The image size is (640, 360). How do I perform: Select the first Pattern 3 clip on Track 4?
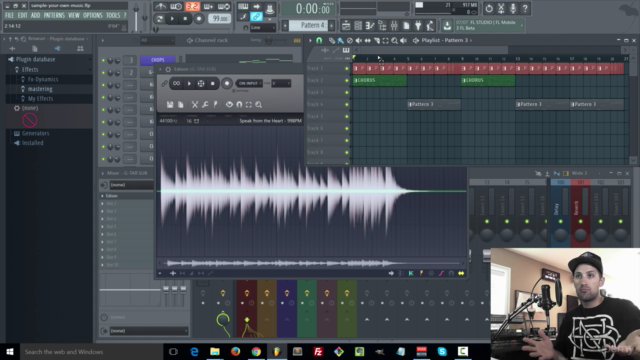tap(434, 104)
